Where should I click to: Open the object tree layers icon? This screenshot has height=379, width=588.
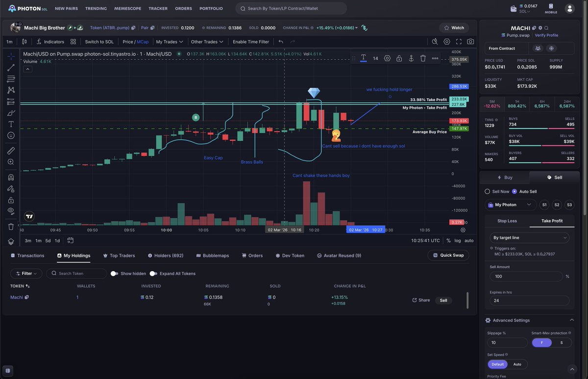tap(11, 241)
